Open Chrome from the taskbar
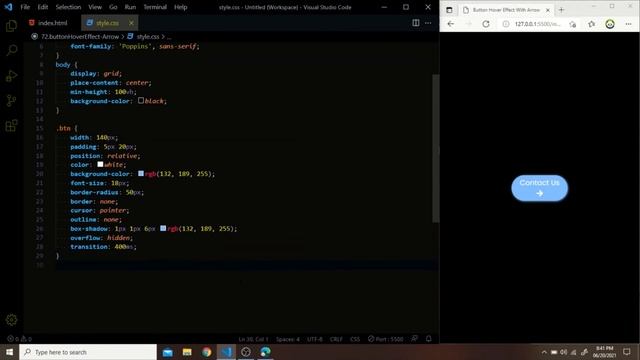The width and height of the screenshot is (640, 360). coord(207,352)
